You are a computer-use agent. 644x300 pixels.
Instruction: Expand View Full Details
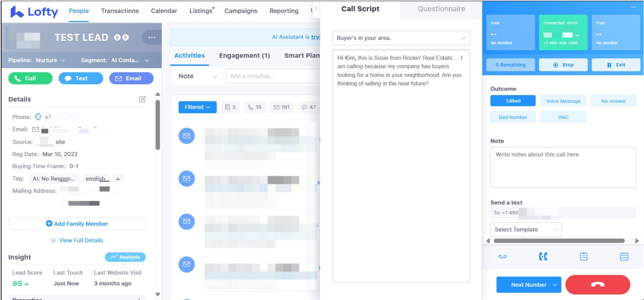77,240
